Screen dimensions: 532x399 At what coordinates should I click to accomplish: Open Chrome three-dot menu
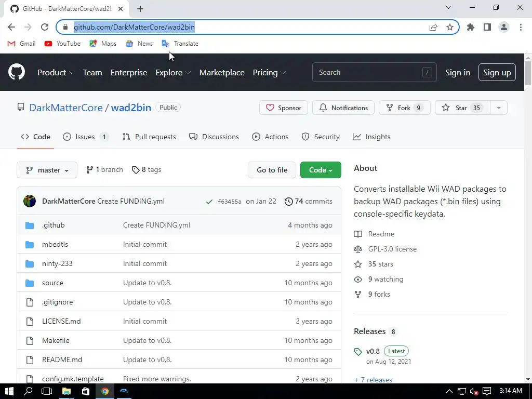[521, 27]
